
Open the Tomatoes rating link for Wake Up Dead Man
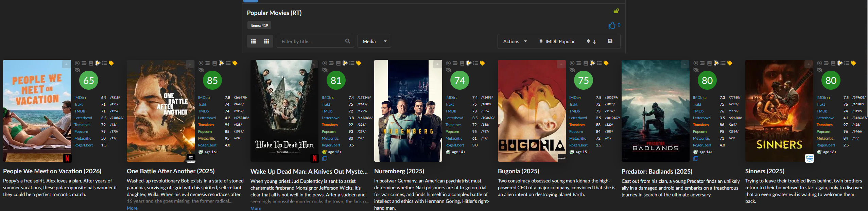pos(330,125)
